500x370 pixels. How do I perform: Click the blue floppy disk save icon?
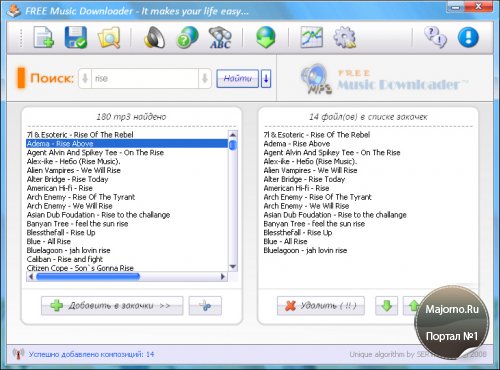pyautogui.click(x=76, y=37)
